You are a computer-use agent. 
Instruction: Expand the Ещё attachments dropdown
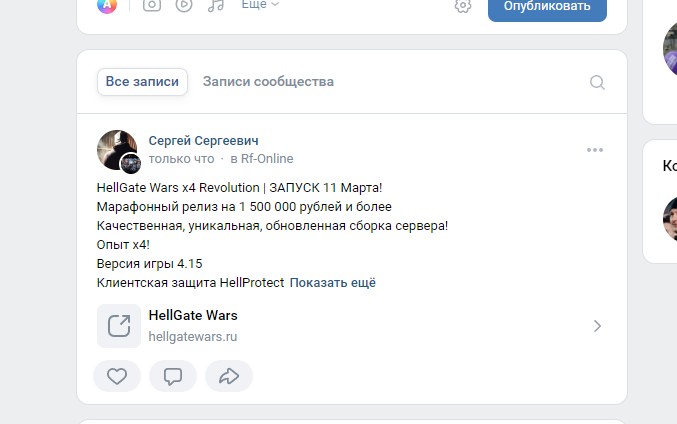click(260, 4)
